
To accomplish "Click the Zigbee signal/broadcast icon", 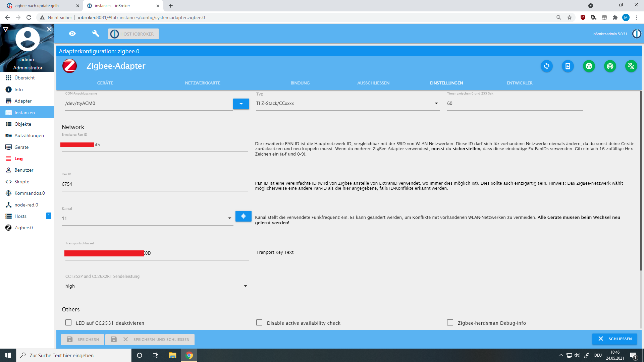I will 610,66.
